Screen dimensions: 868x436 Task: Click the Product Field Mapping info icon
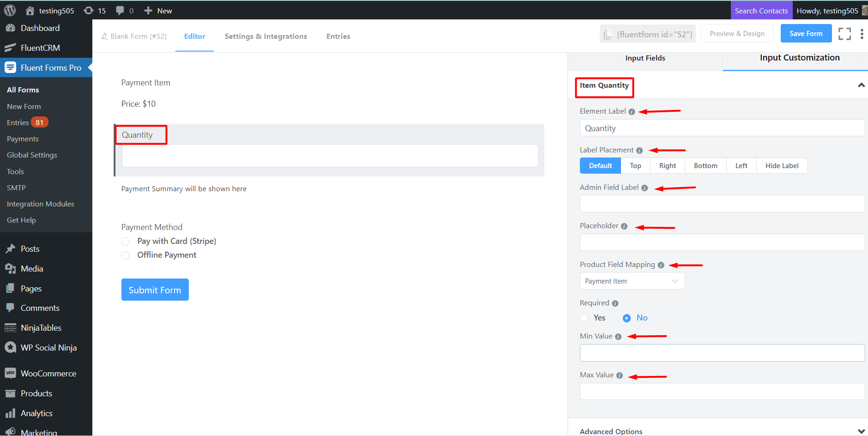[x=661, y=265]
